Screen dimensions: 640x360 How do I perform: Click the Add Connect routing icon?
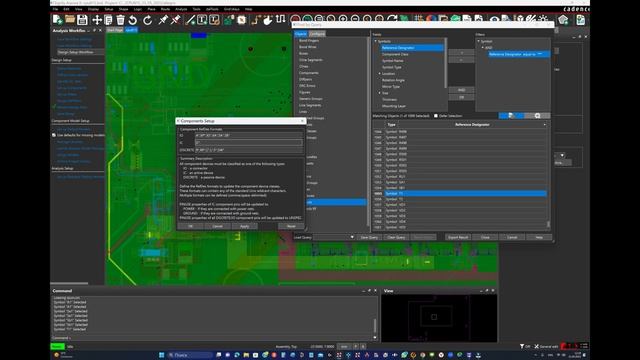256,20
